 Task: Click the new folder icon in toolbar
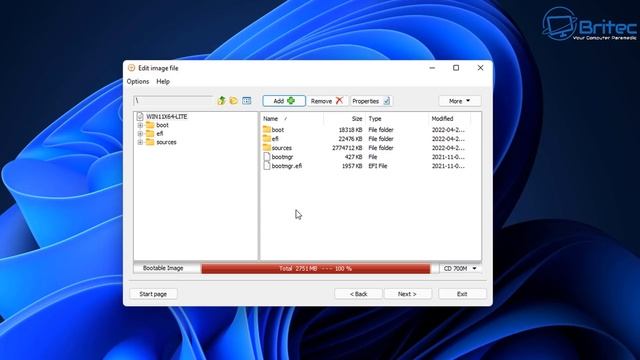pos(233,100)
